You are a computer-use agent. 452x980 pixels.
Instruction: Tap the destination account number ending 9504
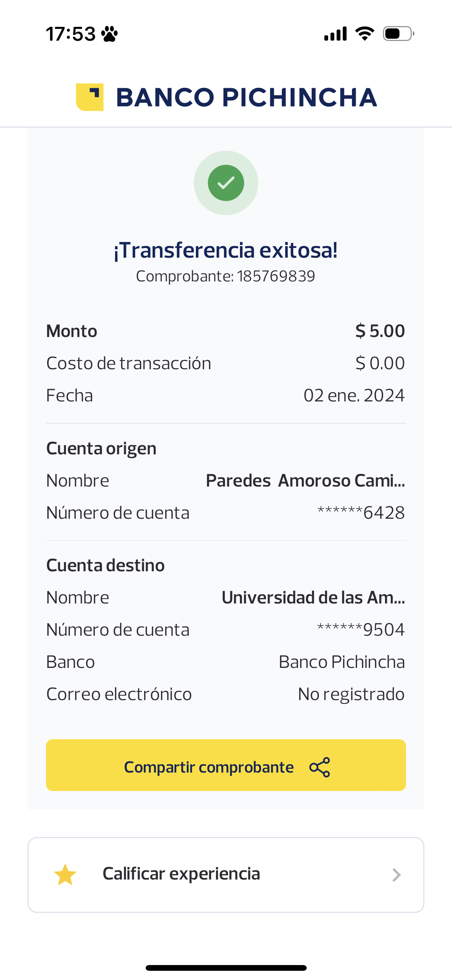[x=361, y=630]
